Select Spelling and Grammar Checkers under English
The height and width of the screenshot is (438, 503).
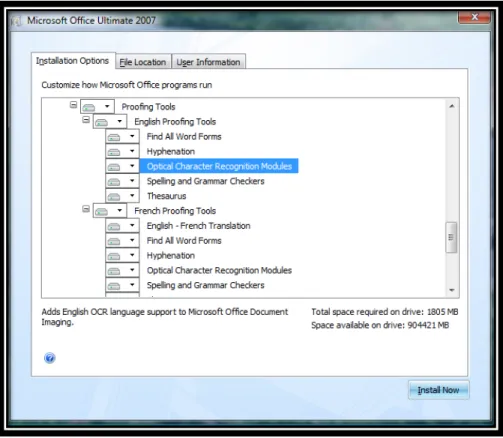click(206, 181)
